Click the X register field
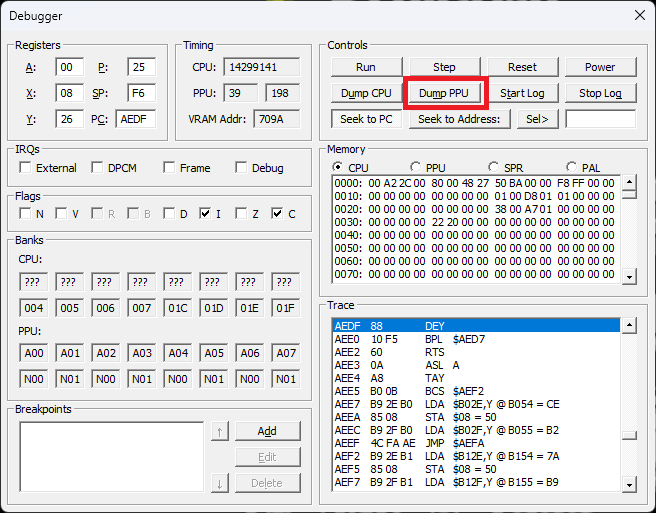The height and width of the screenshot is (513, 656). [69, 93]
